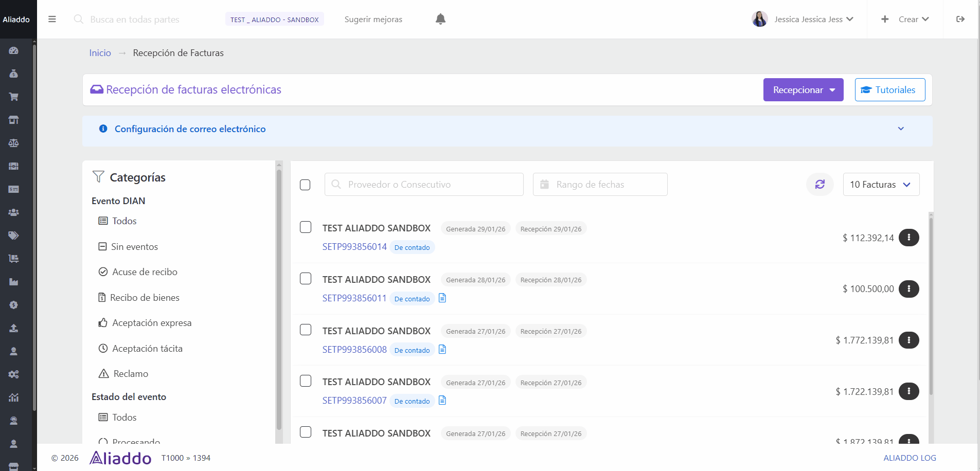Open the Tutoriales button
Image resolution: width=980 pixels, height=471 pixels.
coord(889,90)
